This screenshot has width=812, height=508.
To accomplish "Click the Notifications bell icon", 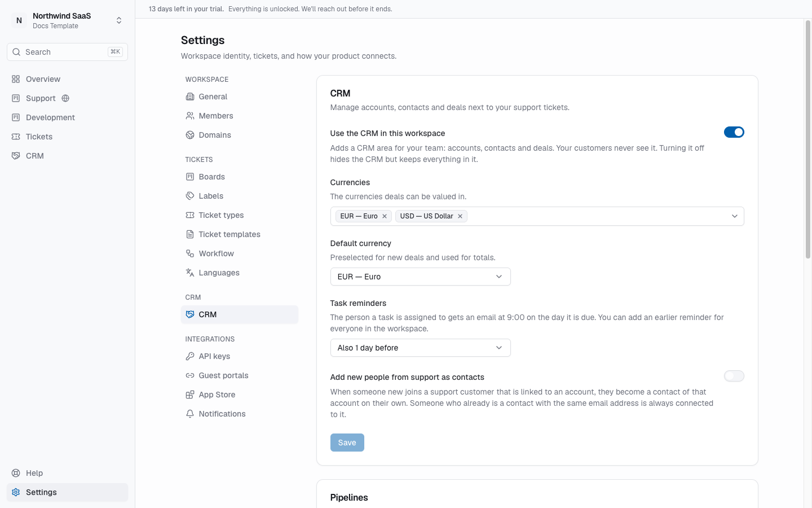I will [x=190, y=414].
